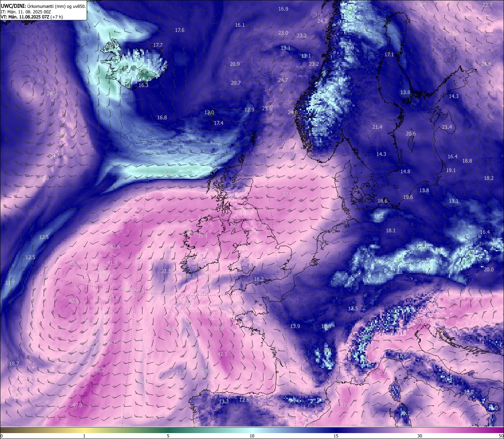The height and width of the screenshot is (439, 504).
Task: Click the 20.0 value at right edge
Action: tap(488, 269)
